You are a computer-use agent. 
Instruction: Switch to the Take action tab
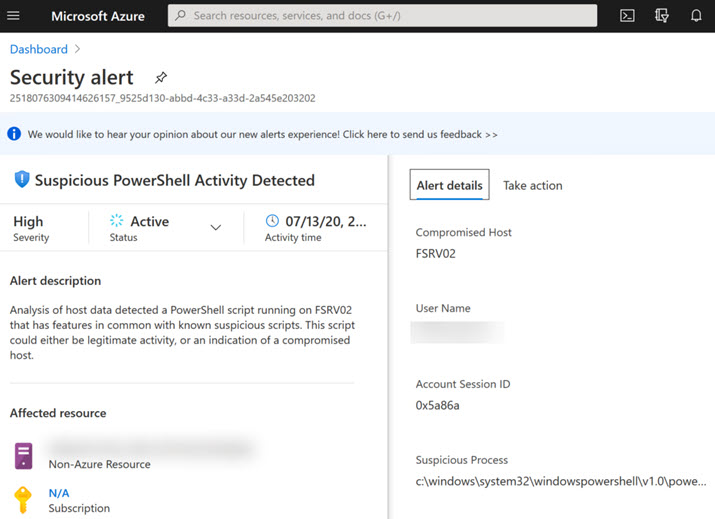coord(533,186)
